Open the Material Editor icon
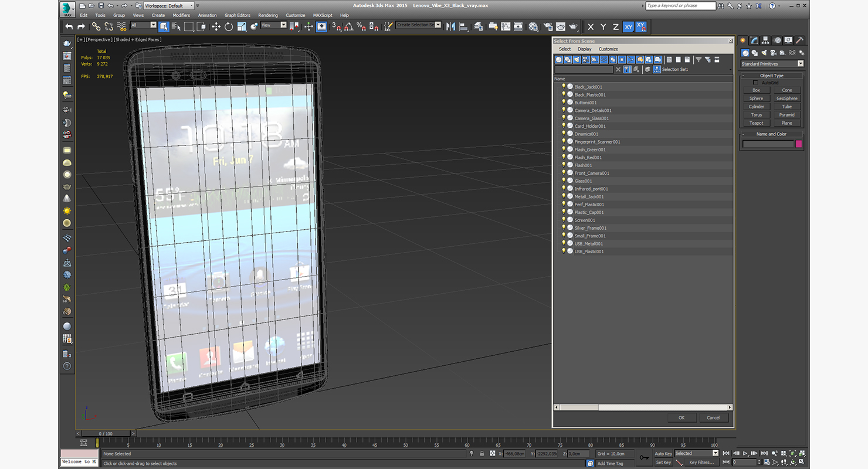Viewport: 868px width, 469px height. click(533, 26)
